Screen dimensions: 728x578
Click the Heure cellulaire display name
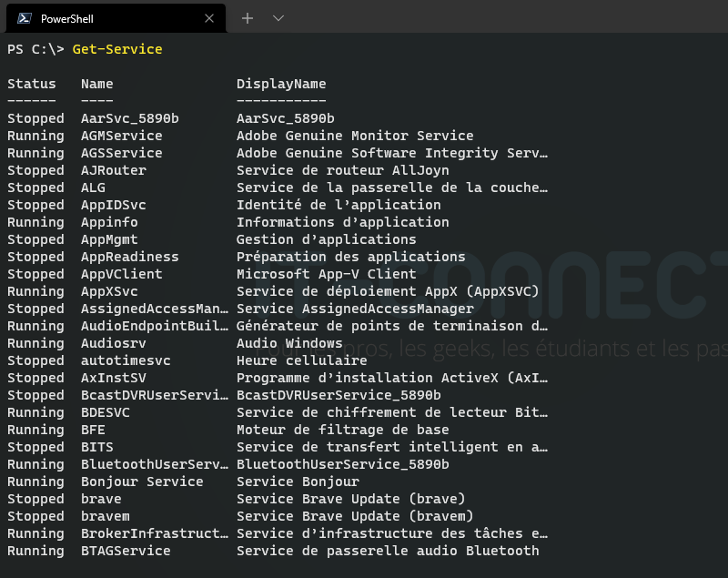[x=301, y=360]
